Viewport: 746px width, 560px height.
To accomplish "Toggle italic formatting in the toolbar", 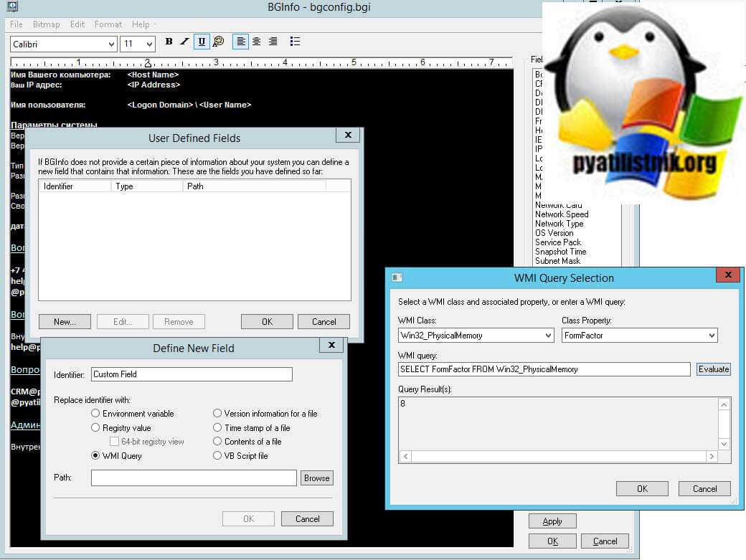I will coord(184,42).
